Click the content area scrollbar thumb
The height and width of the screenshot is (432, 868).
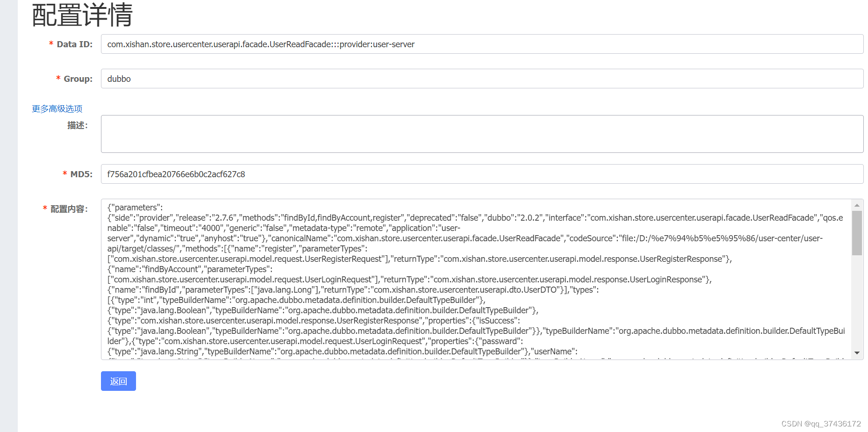857,233
